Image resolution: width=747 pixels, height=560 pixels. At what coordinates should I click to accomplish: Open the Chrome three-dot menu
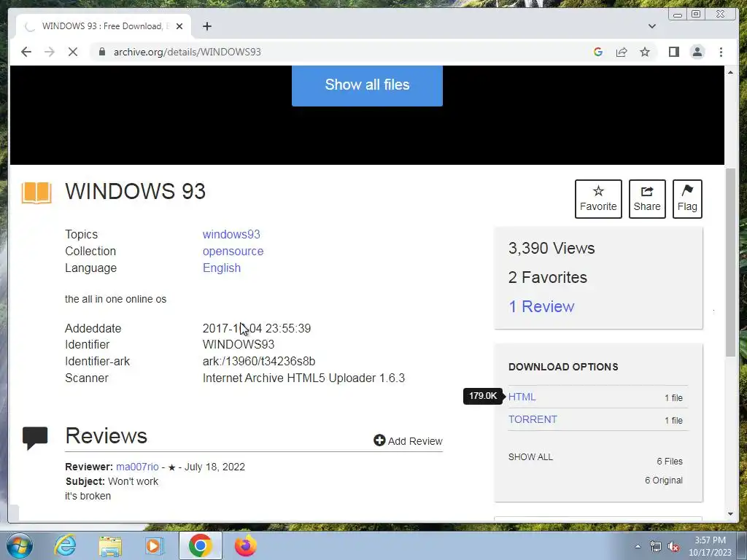pyautogui.click(x=721, y=52)
